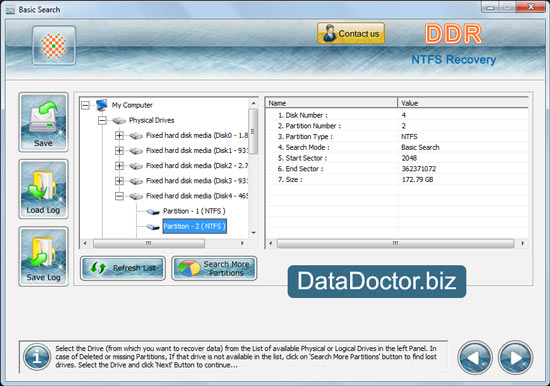Select the Partition Type row

pyautogui.click(x=397, y=137)
